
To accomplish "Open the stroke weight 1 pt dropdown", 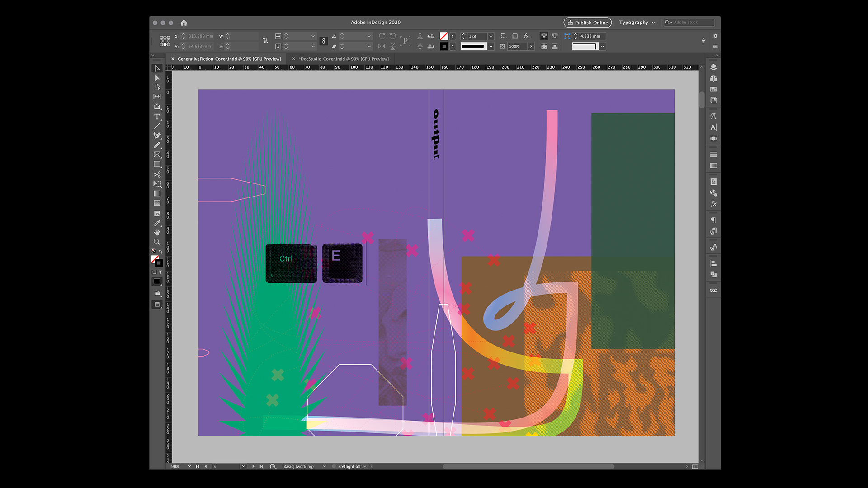I will (x=491, y=36).
